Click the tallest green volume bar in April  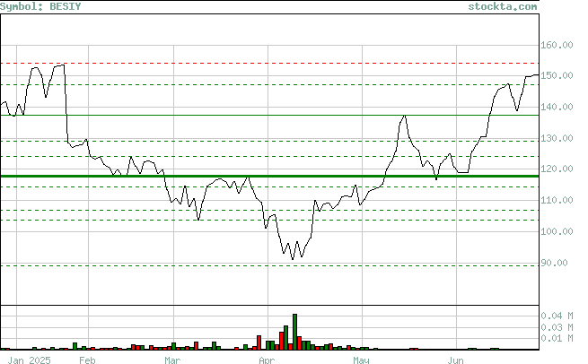click(x=294, y=332)
